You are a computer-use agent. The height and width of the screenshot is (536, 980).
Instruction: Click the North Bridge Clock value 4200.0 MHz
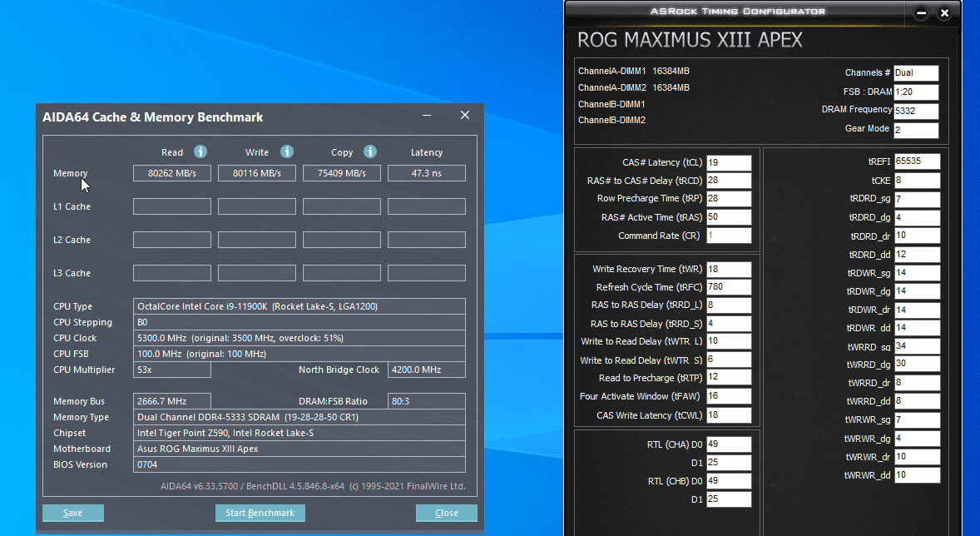click(427, 370)
